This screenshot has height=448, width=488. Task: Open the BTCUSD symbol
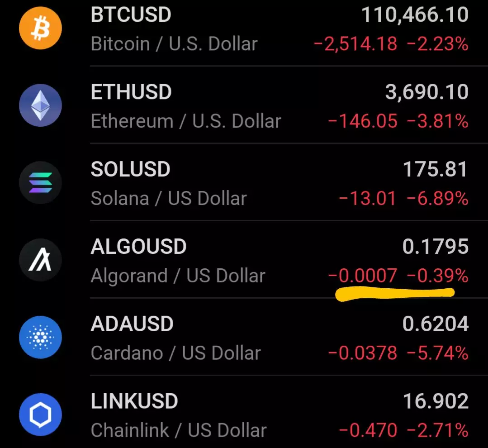pyautogui.click(x=131, y=15)
